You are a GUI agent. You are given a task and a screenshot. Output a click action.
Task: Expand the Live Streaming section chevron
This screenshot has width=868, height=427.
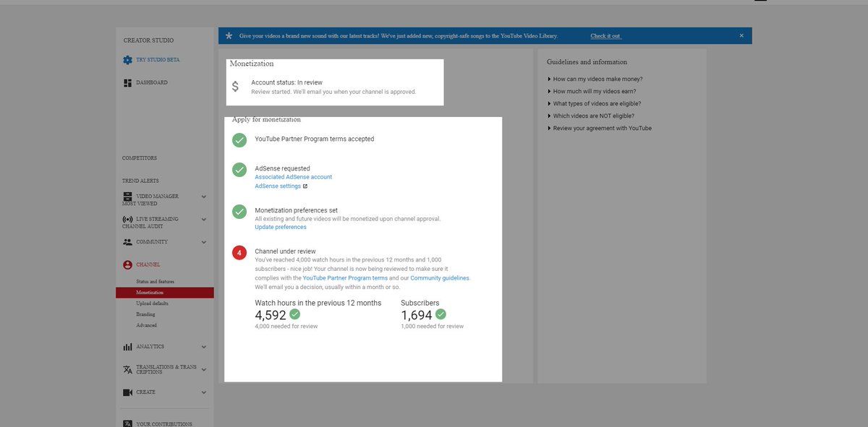pos(204,219)
